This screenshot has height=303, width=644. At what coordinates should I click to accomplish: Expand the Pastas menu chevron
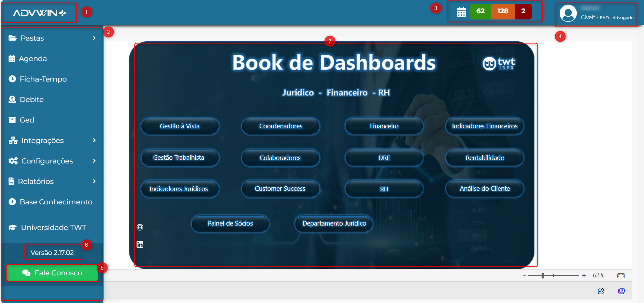pyautogui.click(x=94, y=38)
